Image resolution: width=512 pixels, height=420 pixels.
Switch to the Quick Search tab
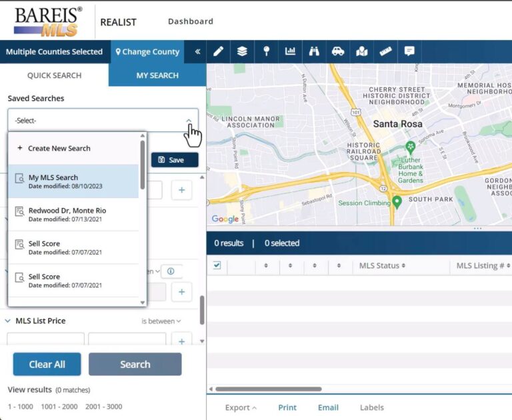[54, 75]
